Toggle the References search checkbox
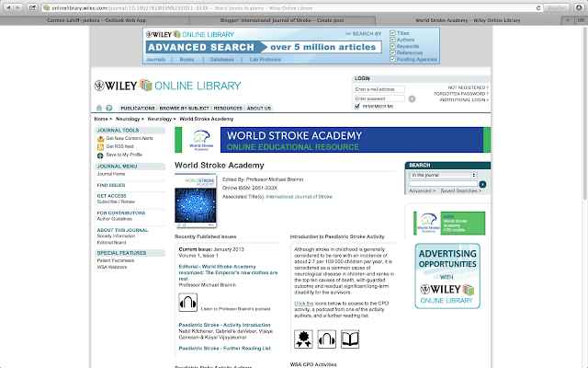588x368 pixels. pyautogui.click(x=392, y=52)
